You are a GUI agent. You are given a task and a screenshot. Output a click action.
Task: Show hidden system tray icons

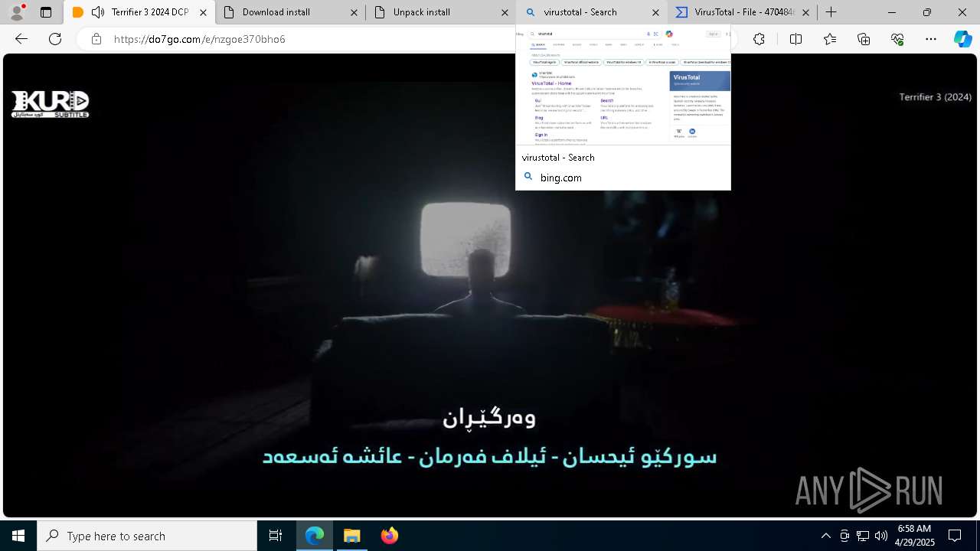[x=825, y=536]
